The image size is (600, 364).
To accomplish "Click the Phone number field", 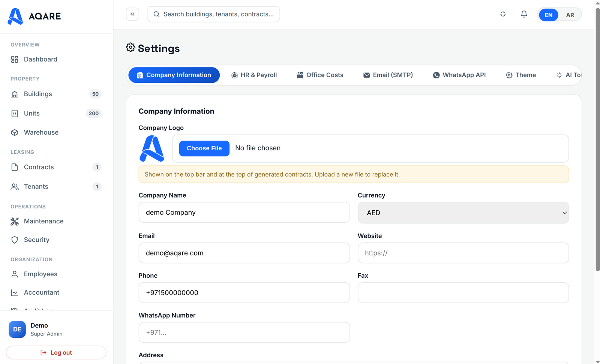I will click(x=244, y=293).
